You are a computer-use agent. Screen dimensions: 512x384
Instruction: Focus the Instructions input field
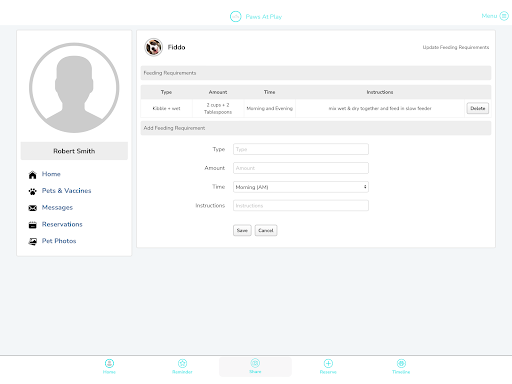(x=301, y=206)
